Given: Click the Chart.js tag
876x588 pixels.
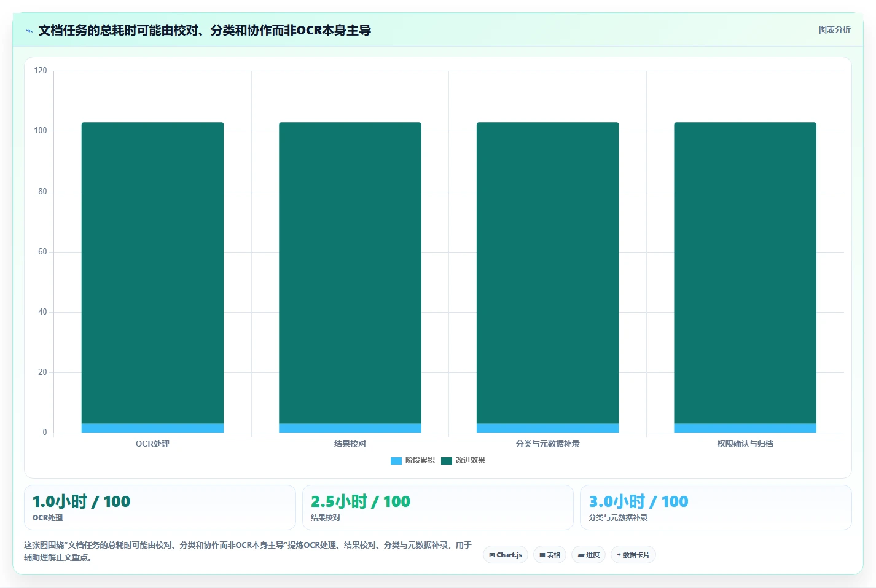Looking at the screenshot, I should point(506,555).
